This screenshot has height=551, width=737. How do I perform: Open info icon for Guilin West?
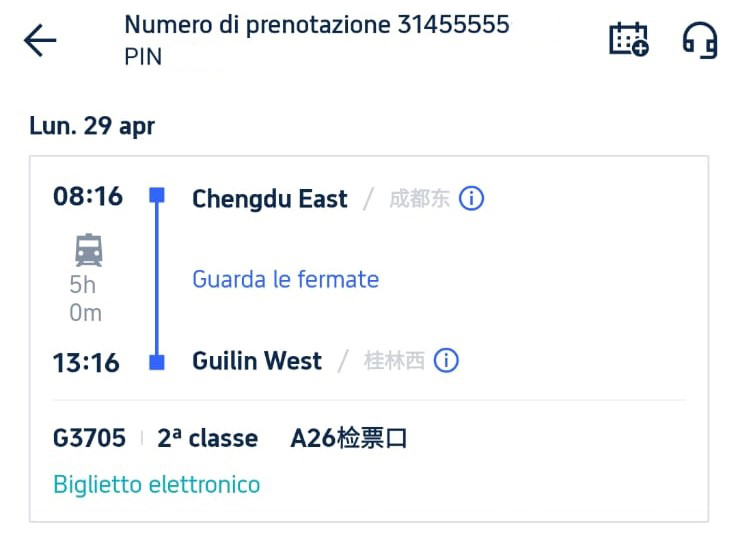(x=446, y=361)
